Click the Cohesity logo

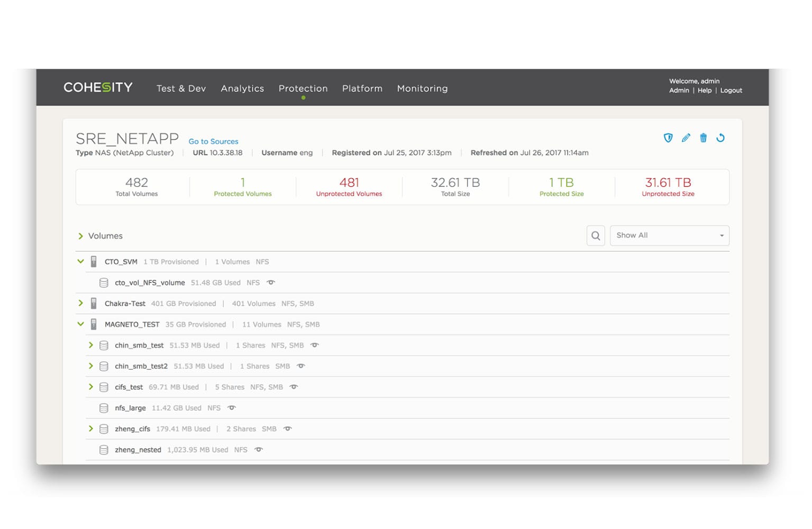(98, 87)
